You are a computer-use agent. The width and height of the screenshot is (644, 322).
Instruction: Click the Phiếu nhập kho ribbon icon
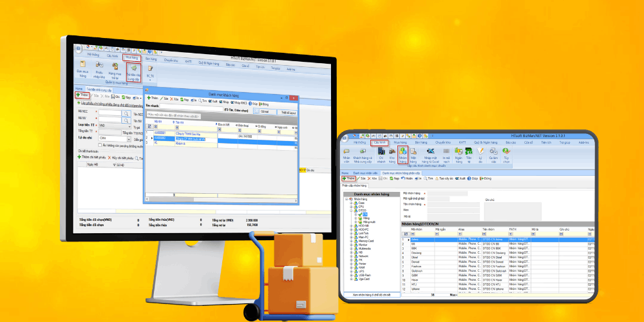99,70
